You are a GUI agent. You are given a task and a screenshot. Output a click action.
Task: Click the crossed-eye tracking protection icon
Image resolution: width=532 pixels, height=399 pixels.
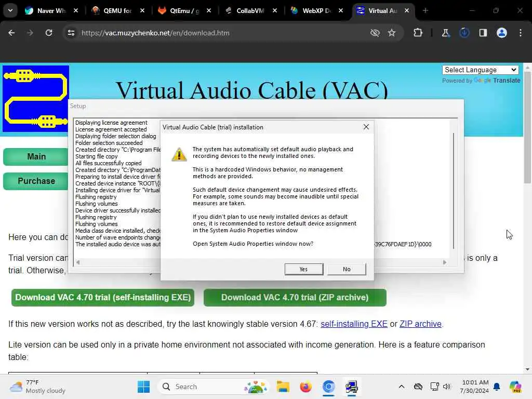click(375, 33)
